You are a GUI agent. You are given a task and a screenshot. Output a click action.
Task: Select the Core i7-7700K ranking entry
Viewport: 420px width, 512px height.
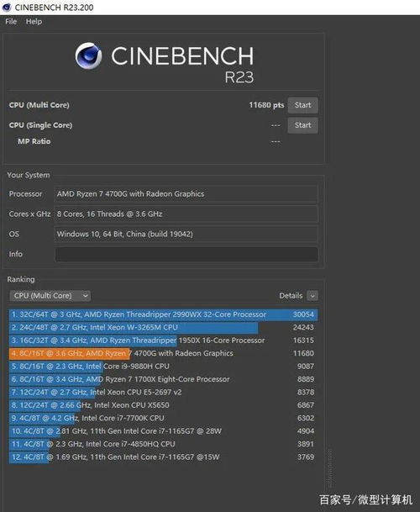(x=163, y=419)
